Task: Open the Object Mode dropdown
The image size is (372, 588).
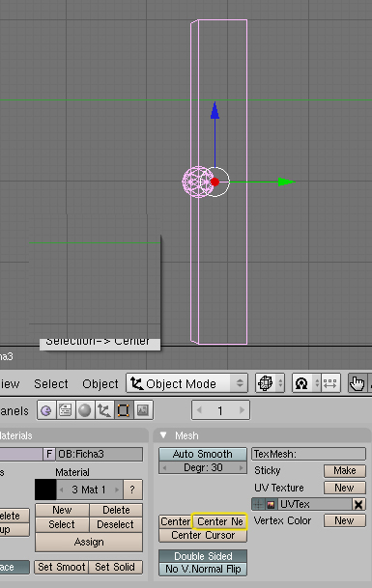Action: point(186,383)
